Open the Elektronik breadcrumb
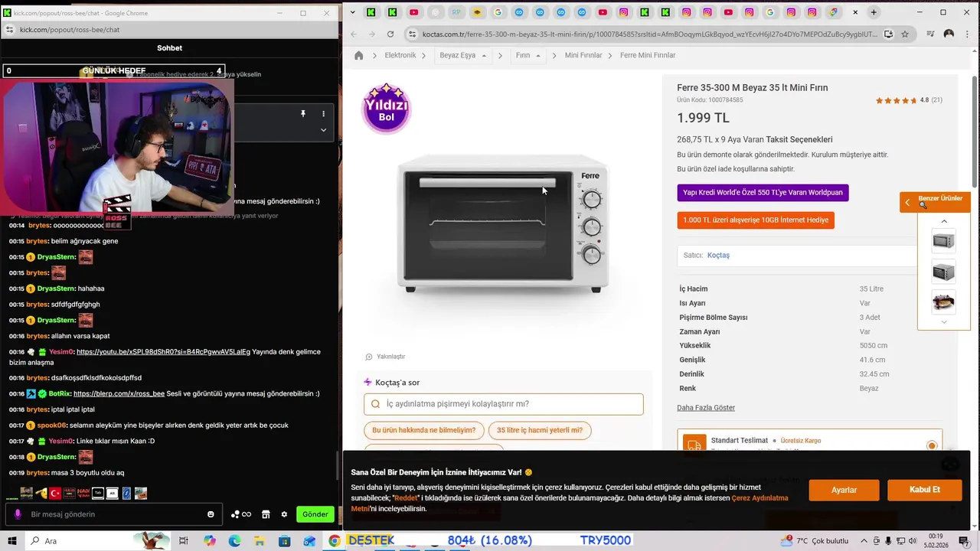This screenshot has height=551, width=980. click(400, 55)
